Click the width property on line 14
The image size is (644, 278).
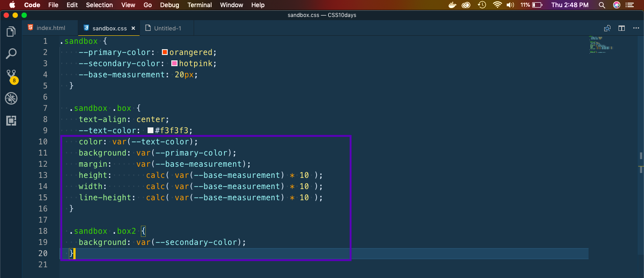pos(91,186)
